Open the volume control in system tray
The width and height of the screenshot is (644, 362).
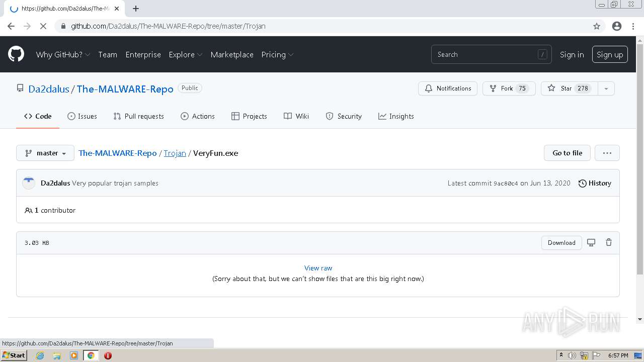(x=572, y=355)
